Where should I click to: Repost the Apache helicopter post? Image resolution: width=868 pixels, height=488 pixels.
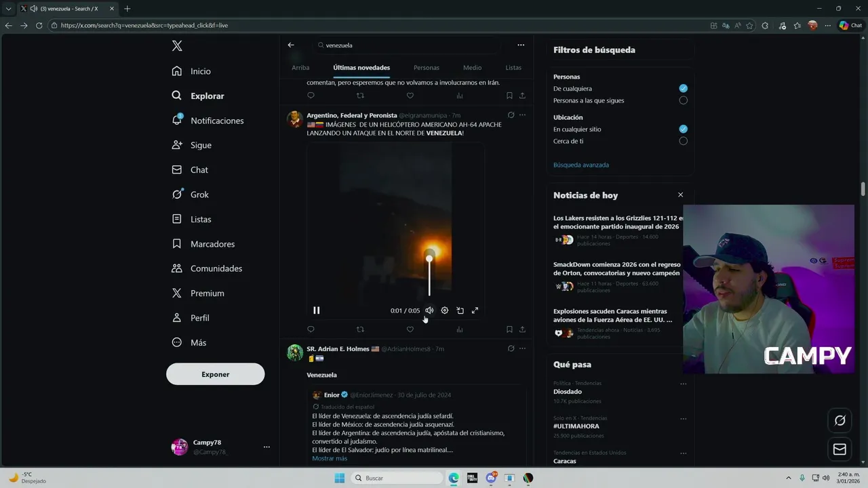point(360,329)
